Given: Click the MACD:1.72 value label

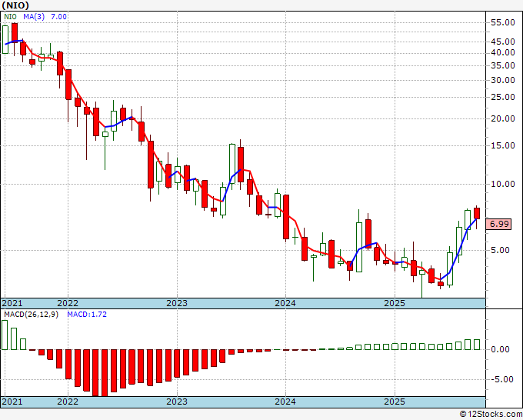Looking at the screenshot, I should pos(87,315).
